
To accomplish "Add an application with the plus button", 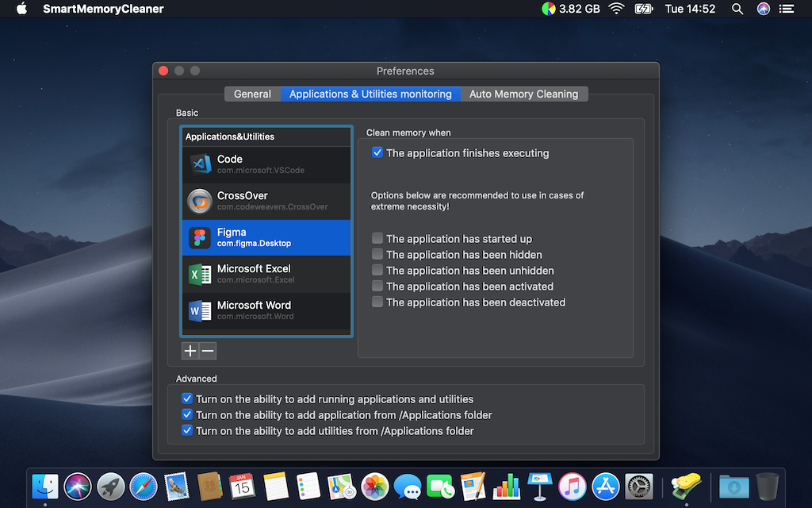I will click(x=190, y=351).
